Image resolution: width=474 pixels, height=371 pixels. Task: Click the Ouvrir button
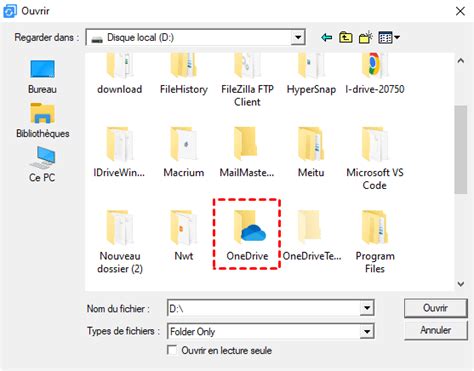(x=435, y=308)
